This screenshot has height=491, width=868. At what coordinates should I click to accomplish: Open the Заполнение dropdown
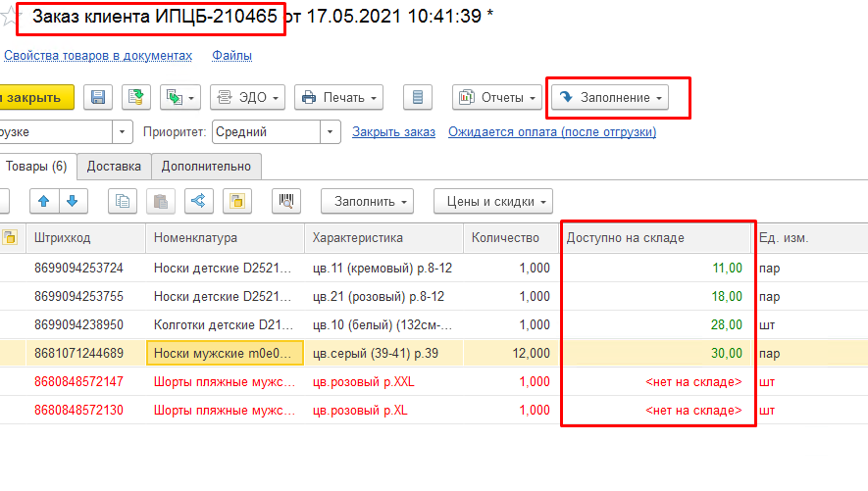click(x=610, y=97)
